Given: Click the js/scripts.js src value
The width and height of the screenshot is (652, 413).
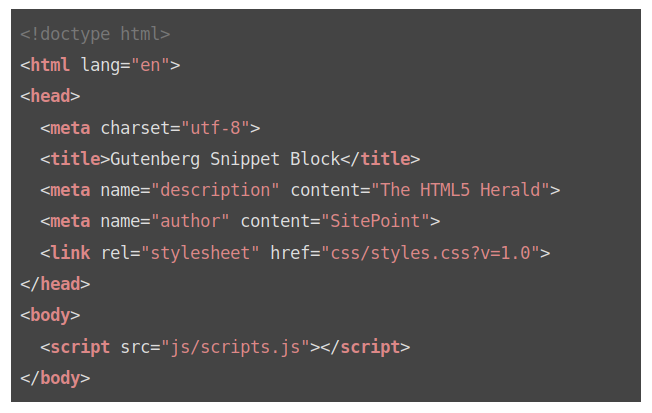Looking at the screenshot, I should [x=235, y=347].
